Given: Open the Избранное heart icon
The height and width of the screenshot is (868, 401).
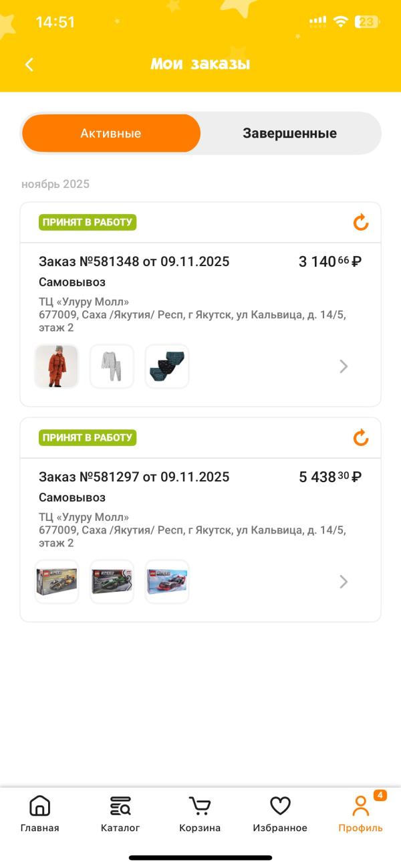Looking at the screenshot, I should tap(280, 806).
